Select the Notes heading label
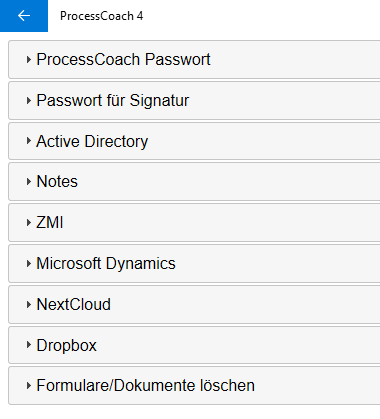Viewport: 380px width, 419px height. point(57,182)
